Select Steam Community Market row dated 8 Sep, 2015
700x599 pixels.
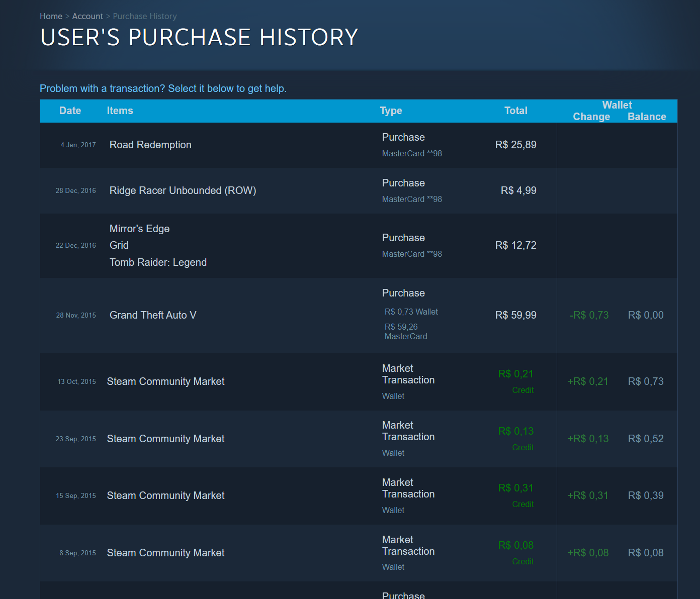[x=359, y=553]
